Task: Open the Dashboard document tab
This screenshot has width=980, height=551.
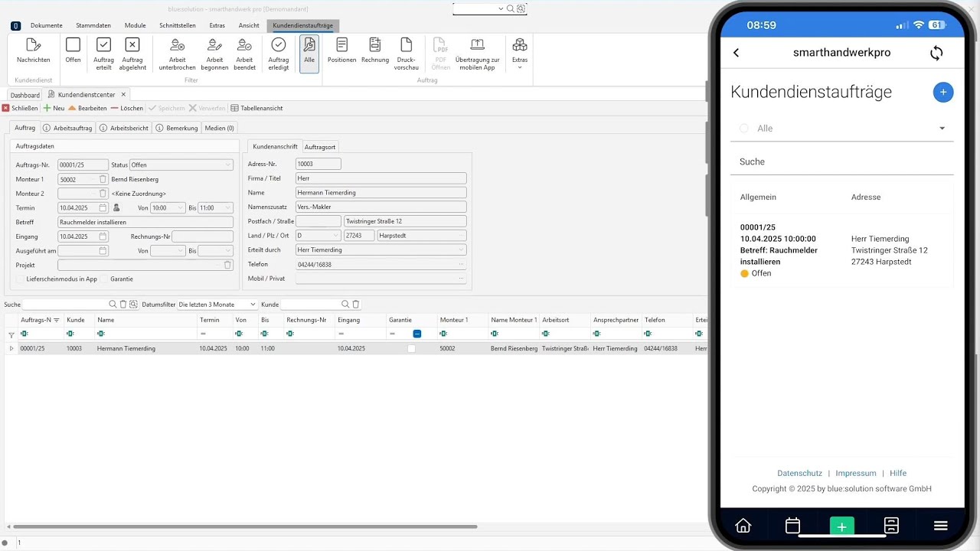Action: (x=25, y=95)
